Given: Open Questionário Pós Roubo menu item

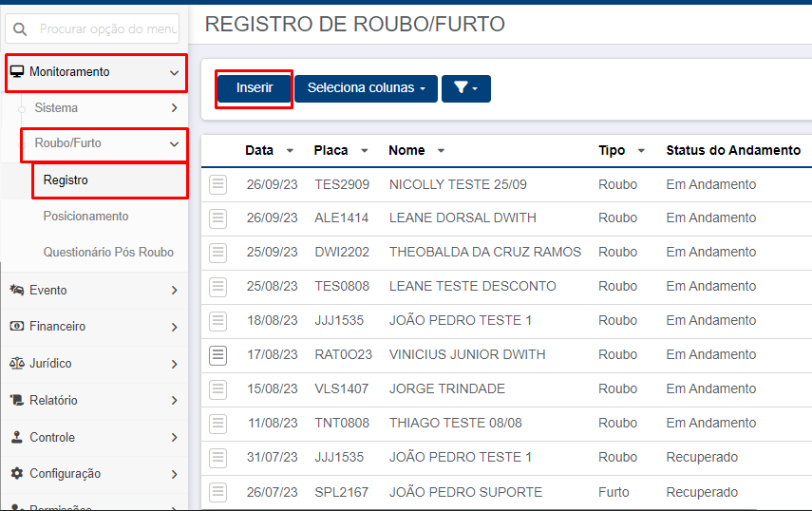Looking at the screenshot, I should coord(108,252).
